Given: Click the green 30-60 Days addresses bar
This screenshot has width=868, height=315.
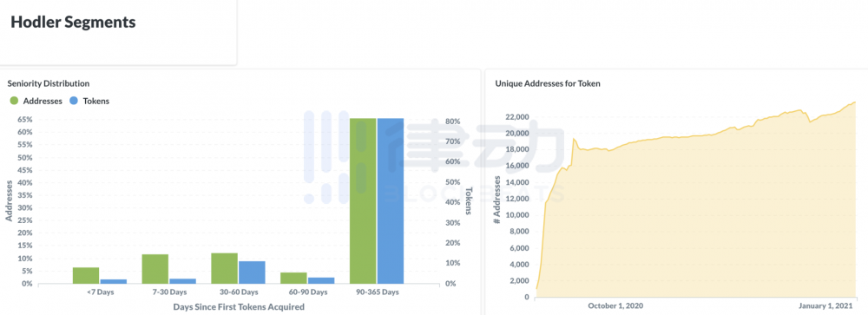Looking at the screenshot, I should [224, 268].
